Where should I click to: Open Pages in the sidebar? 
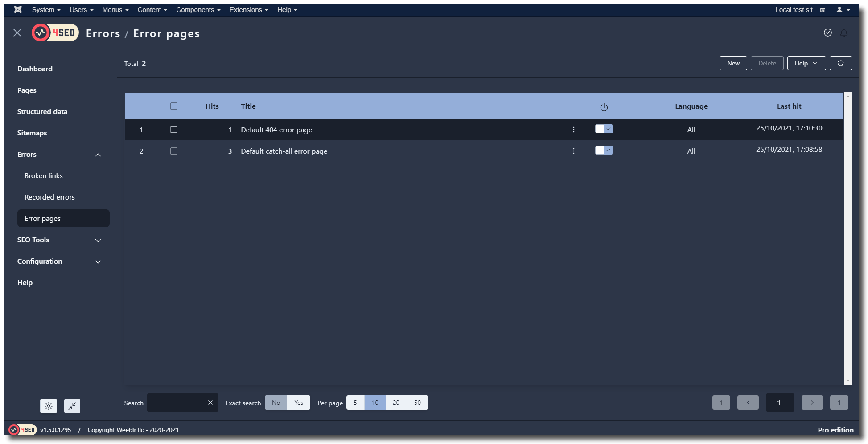tap(27, 90)
